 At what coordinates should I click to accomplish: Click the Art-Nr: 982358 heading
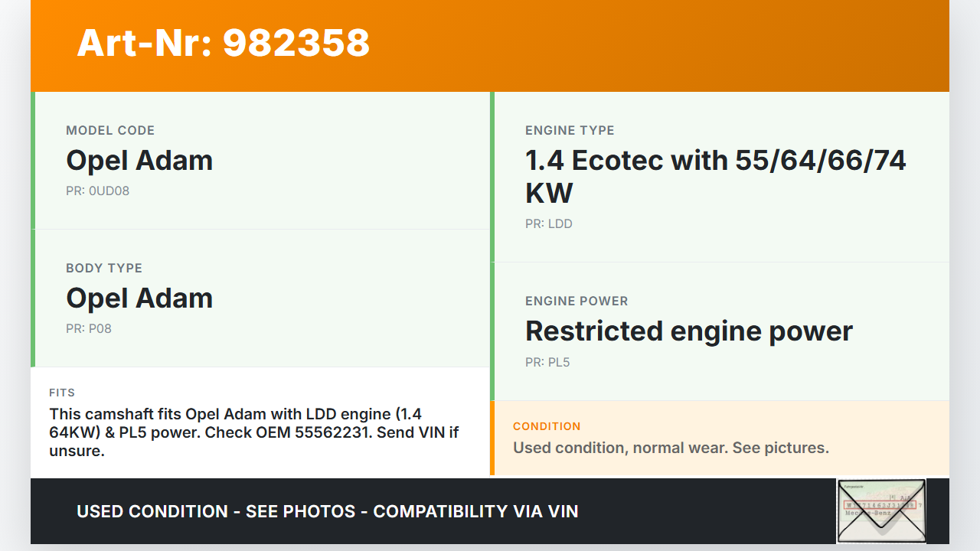point(223,43)
